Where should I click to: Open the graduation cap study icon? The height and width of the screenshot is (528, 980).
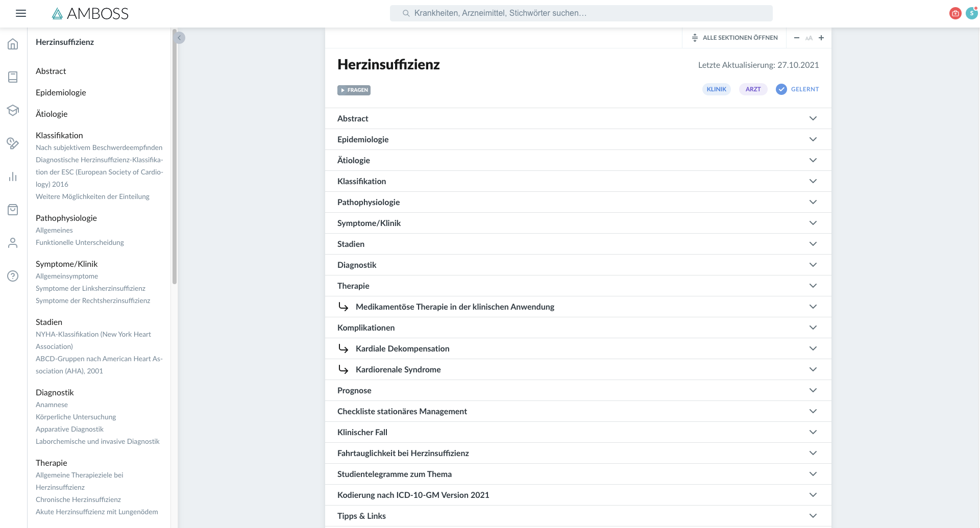[x=13, y=110]
